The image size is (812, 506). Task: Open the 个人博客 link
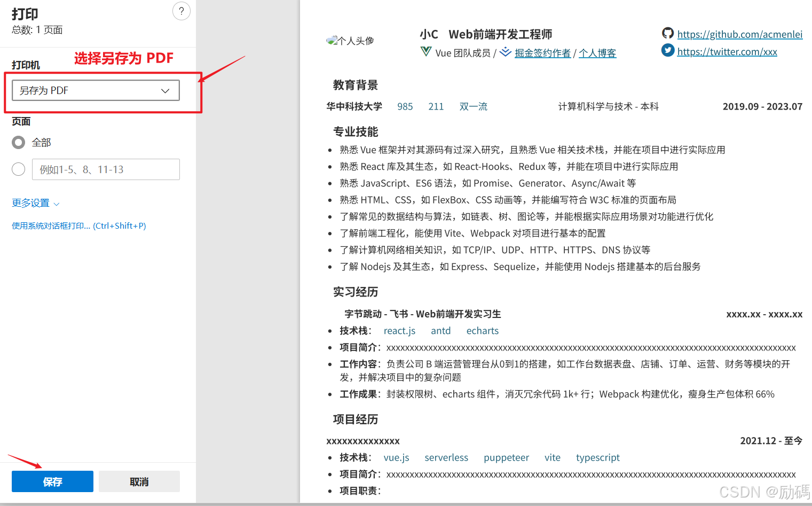(597, 53)
